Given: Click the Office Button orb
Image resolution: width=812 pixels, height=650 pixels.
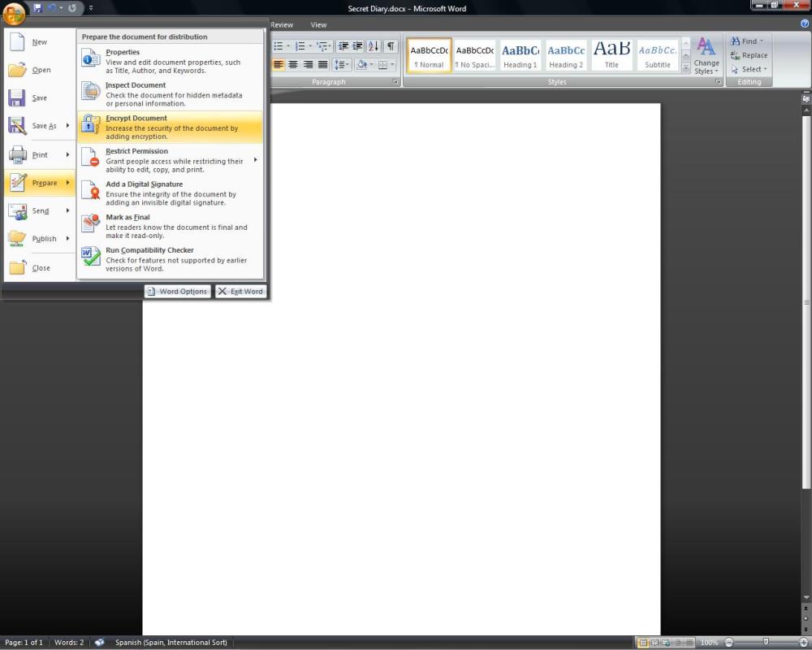Looking at the screenshot, I should 14,13.
